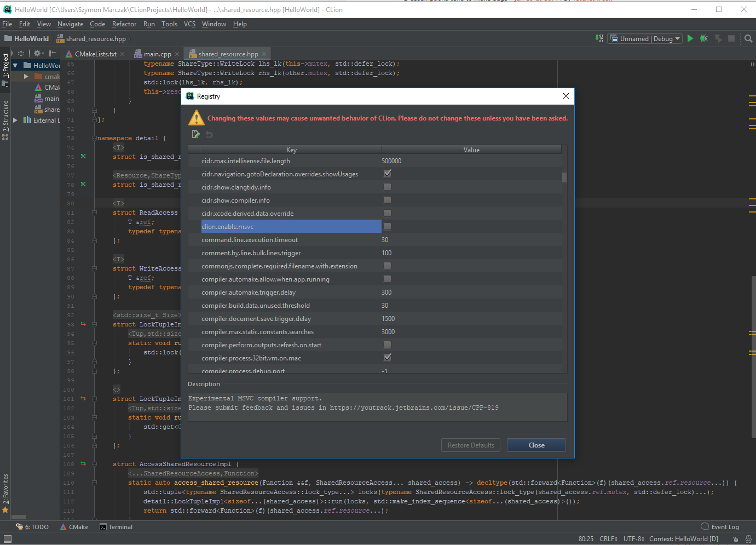Open the Structure side panel tab
The height and width of the screenshot is (545, 756).
click(5, 120)
